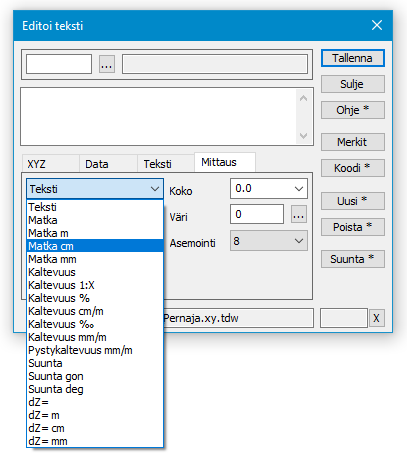
Task: Click the X button beside file name field
Action: click(x=376, y=318)
